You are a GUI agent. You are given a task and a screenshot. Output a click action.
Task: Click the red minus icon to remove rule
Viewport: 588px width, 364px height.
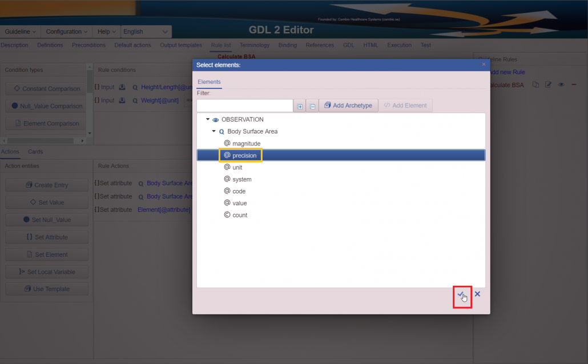click(x=574, y=85)
